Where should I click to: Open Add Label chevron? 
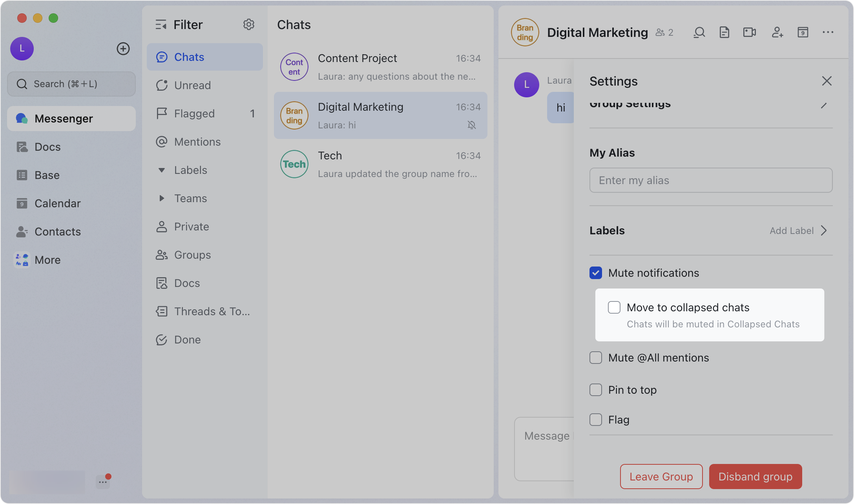pos(824,230)
